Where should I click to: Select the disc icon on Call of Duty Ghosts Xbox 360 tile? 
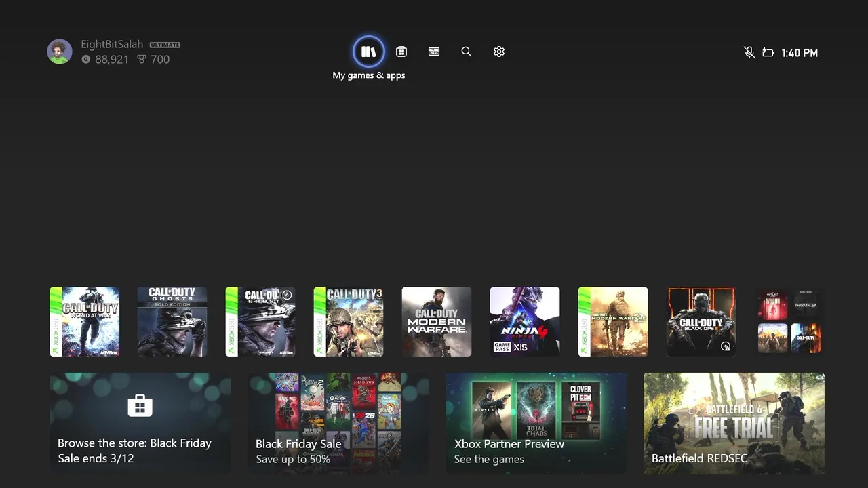pyautogui.click(x=287, y=295)
